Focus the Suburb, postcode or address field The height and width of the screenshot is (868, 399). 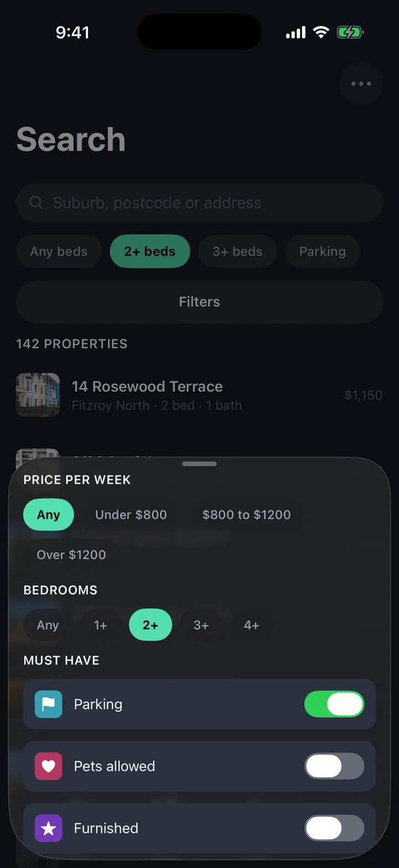pyautogui.click(x=199, y=202)
